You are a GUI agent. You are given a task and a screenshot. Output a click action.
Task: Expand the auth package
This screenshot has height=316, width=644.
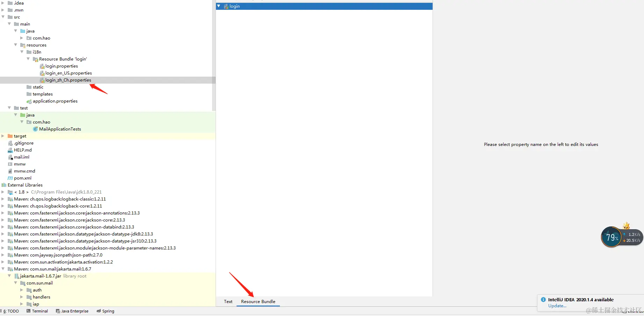coord(22,290)
